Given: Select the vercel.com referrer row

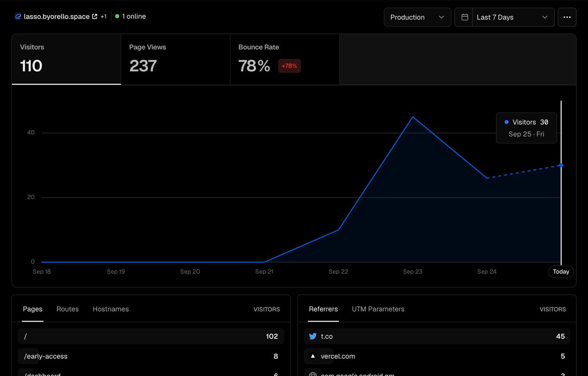Looking at the screenshot, I should [437, 356].
